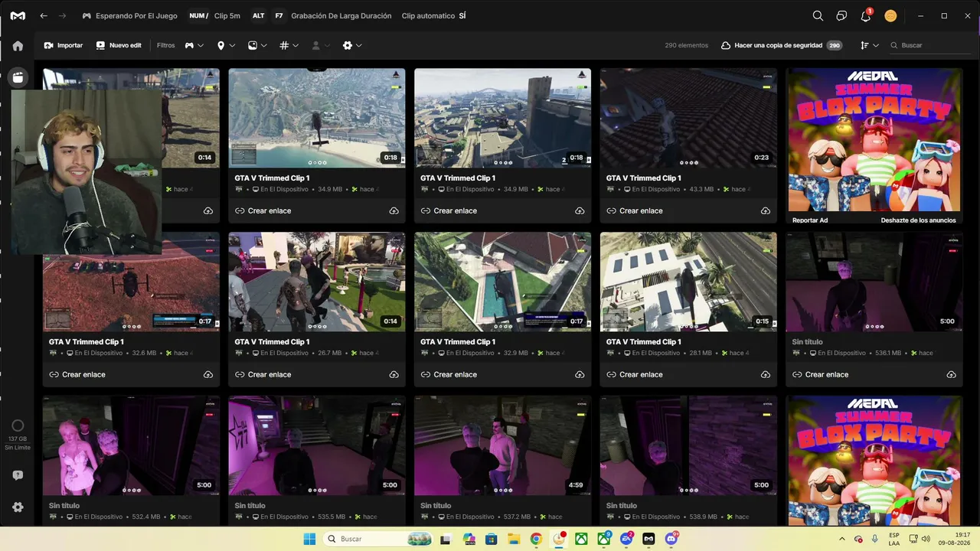
Task: Open Discord from the taskbar
Action: click(x=671, y=539)
